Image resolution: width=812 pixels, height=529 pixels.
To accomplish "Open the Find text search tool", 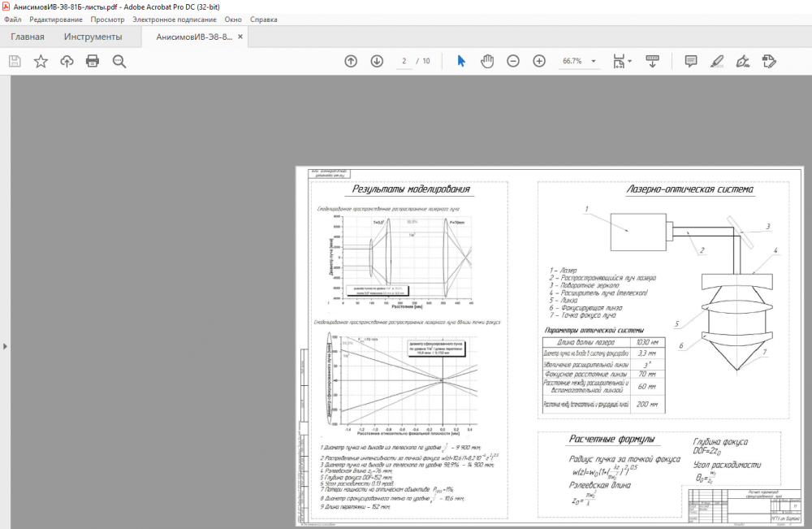I will [119, 61].
